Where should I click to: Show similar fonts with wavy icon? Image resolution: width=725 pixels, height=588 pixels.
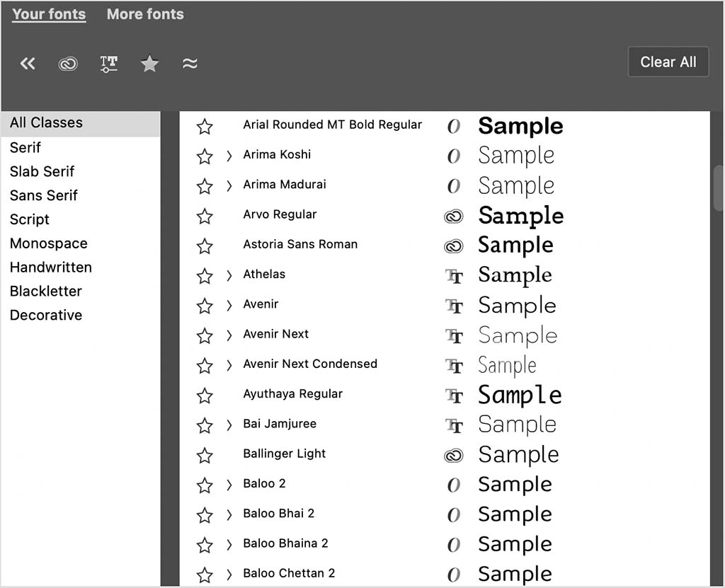(190, 64)
